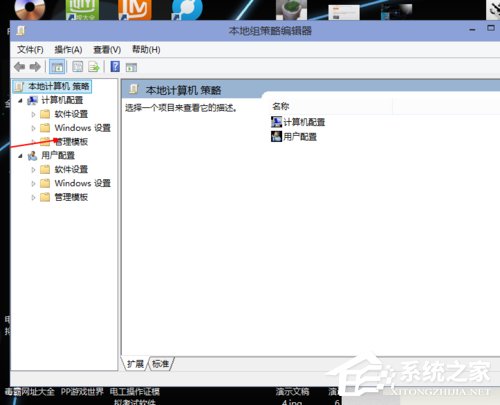Expand 管理模板 arrow under 用户配置

33,197
